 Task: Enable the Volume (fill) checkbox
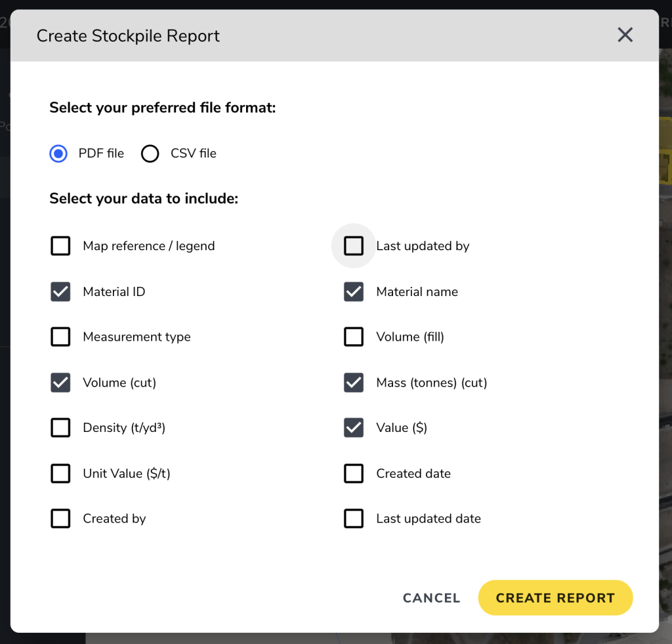354,337
